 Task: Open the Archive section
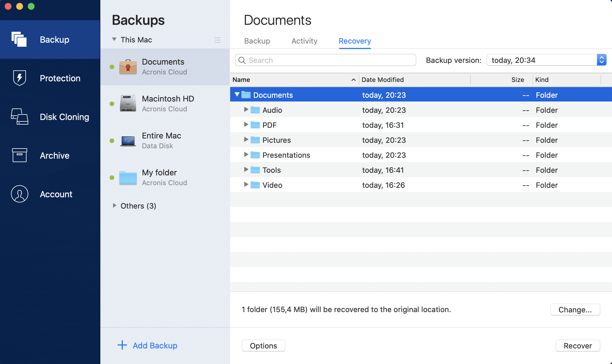[x=50, y=155]
